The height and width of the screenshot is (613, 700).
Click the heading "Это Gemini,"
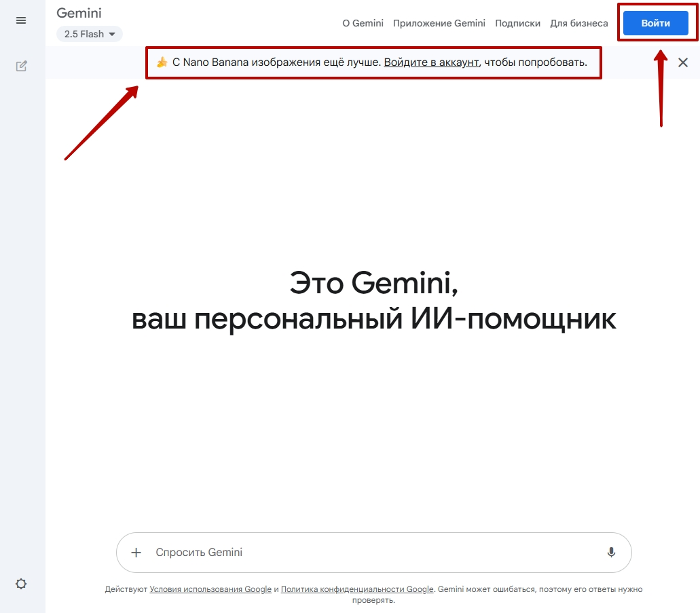(373, 282)
